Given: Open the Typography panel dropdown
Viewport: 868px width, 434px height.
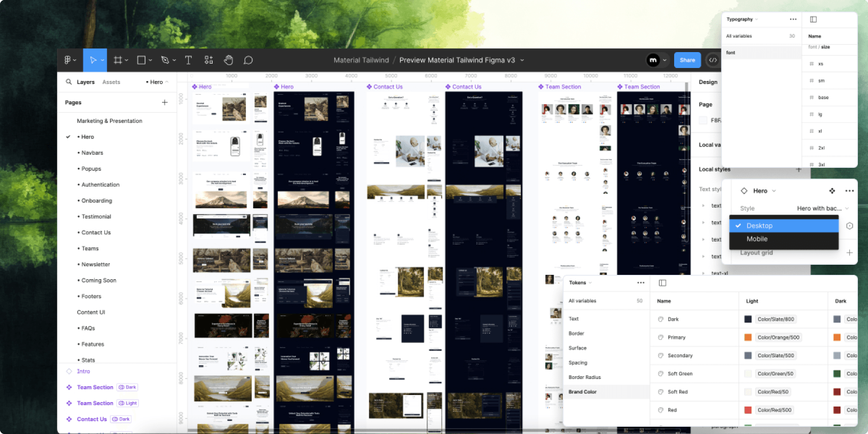Looking at the screenshot, I should click(x=743, y=19).
